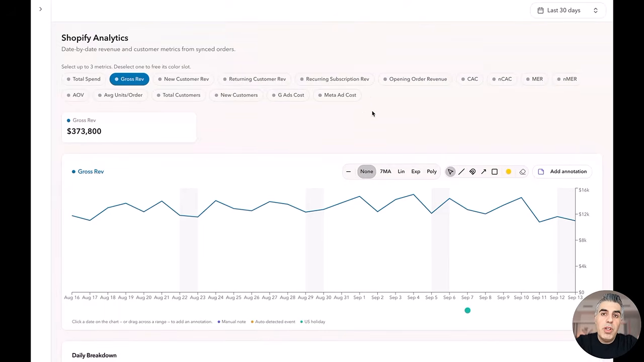This screenshot has height=362, width=644.
Task: Toggle the Total Customers metric chip
Action: 179,95
